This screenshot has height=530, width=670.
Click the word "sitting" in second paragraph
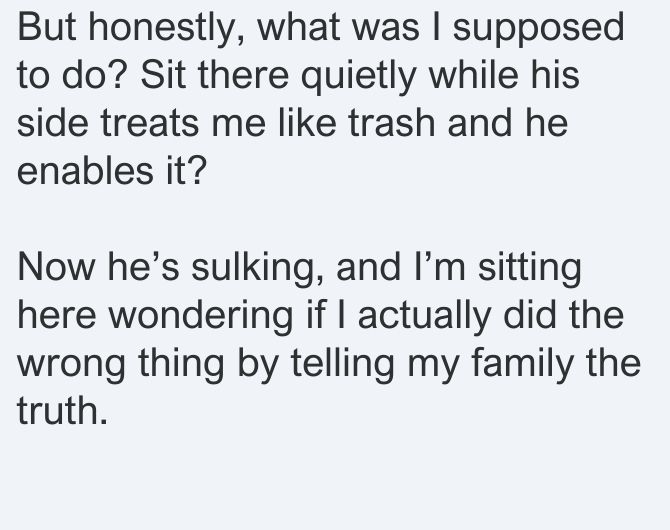click(x=529, y=268)
